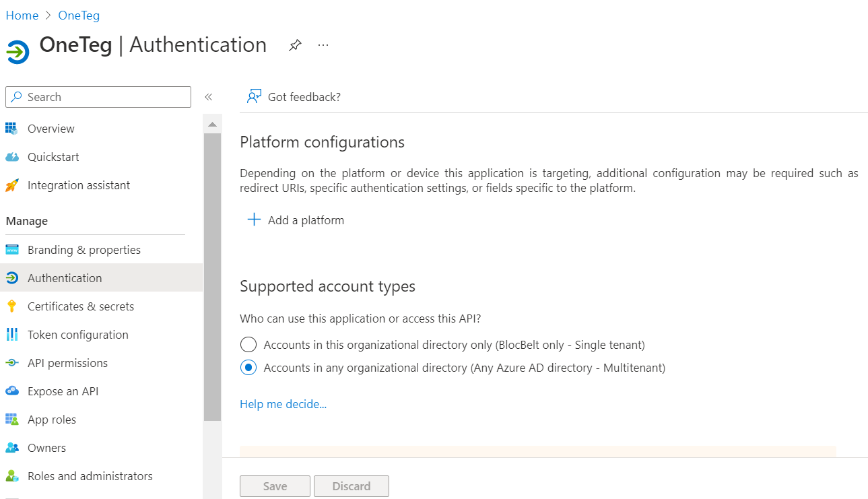The height and width of the screenshot is (499, 868).
Task: Open API permissions in the sidebar
Action: click(x=67, y=363)
